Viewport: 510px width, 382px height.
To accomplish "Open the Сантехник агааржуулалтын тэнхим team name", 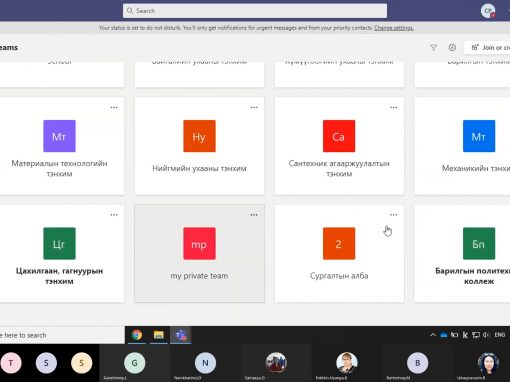I will click(339, 168).
